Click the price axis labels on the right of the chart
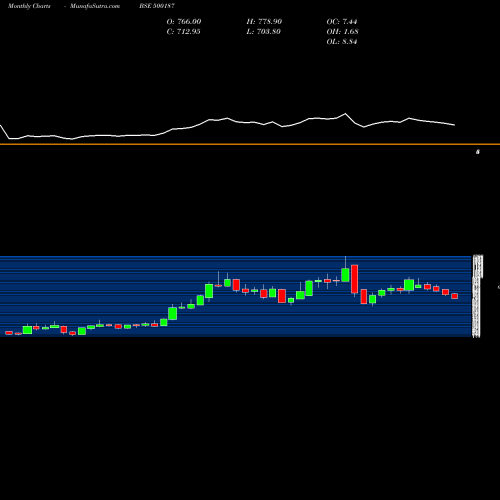The height and width of the screenshot is (500, 500). [477, 296]
